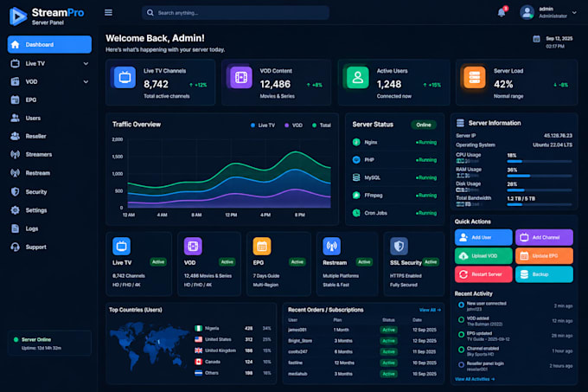Click the EPG calendar card icon

coord(262,246)
